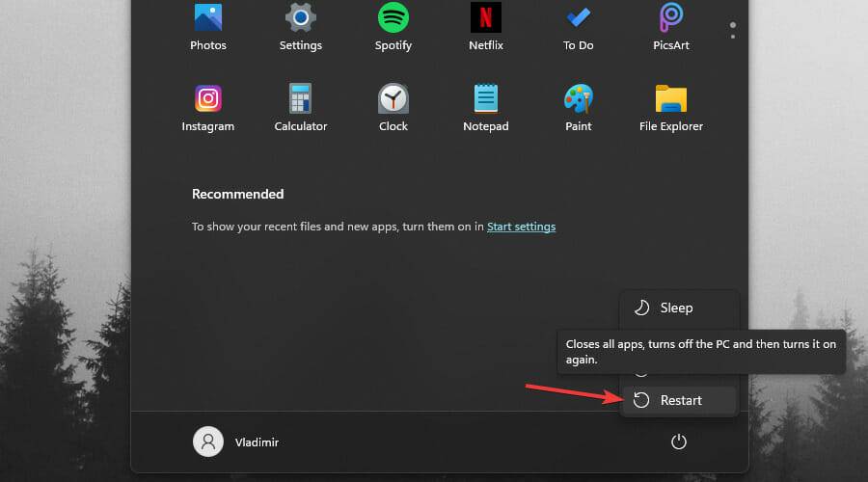Open Microsoft To Do
This screenshot has height=482, width=868.
click(578, 26)
